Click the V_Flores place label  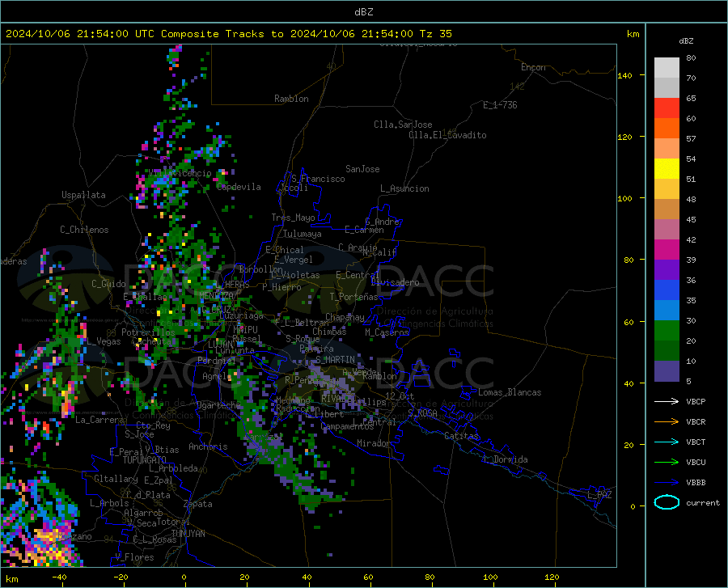tap(135, 557)
